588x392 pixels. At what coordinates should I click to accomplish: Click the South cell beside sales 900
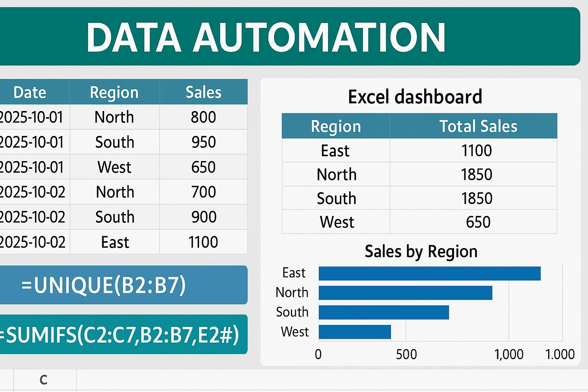coord(114,217)
